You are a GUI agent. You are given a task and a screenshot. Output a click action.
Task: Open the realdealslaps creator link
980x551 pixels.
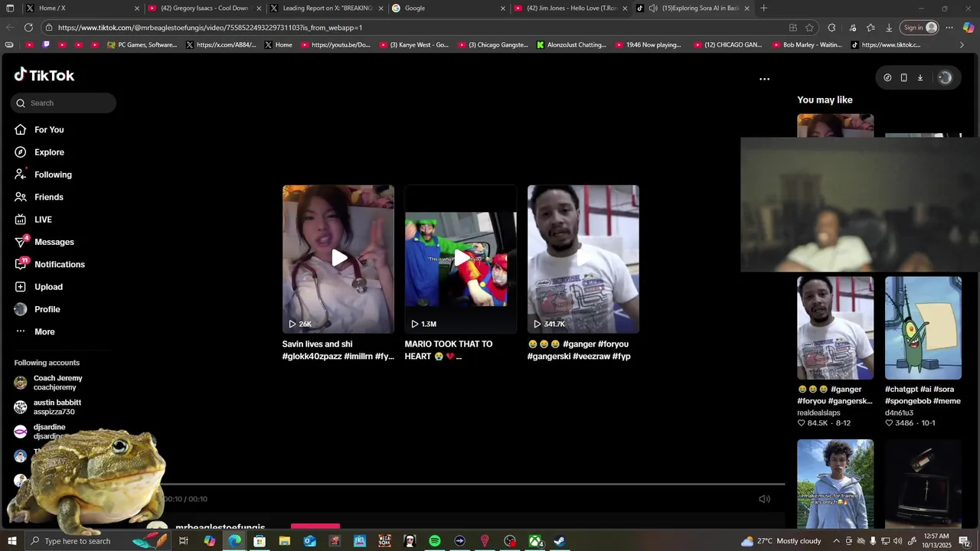(818, 412)
